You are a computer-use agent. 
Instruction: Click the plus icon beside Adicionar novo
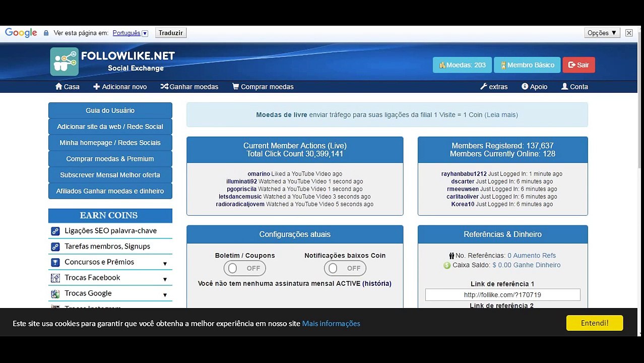[x=96, y=87]
